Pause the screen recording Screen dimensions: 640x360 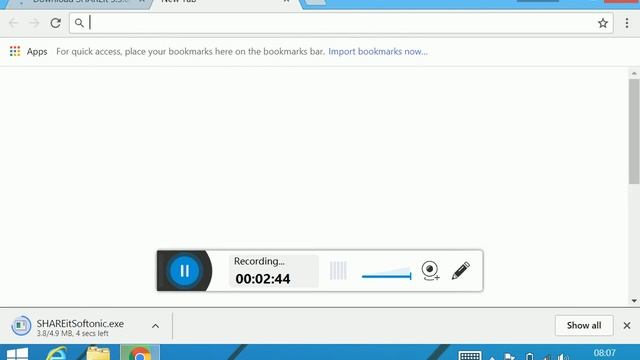184,271
